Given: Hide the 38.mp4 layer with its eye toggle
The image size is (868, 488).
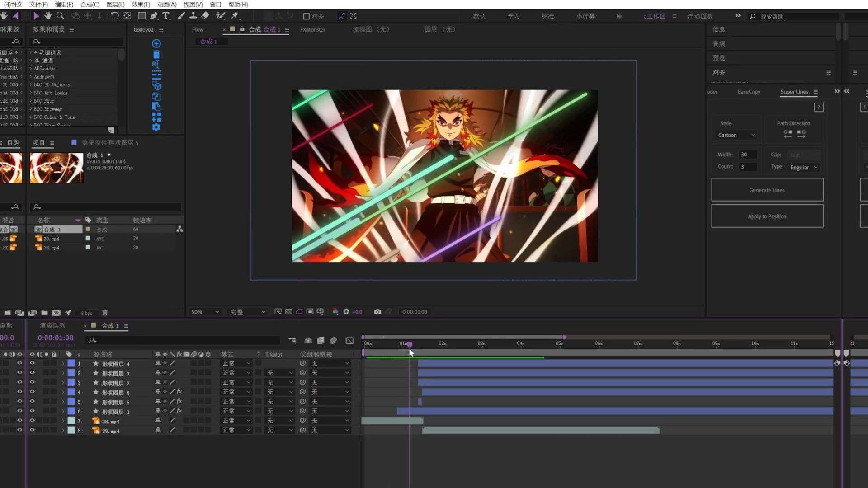Looking at the screenshot, I should point(32,421).
